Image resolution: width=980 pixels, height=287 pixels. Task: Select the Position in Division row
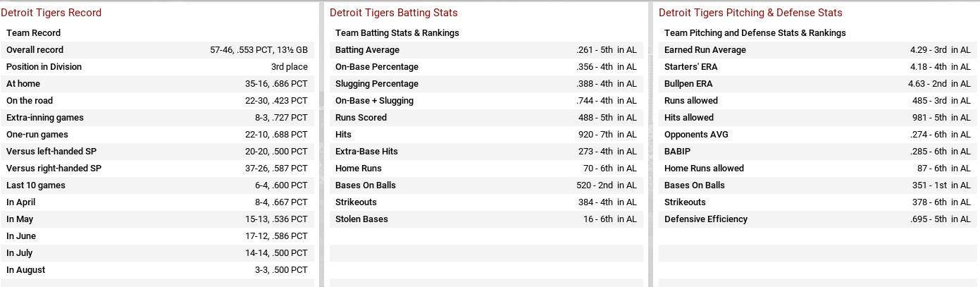[157, 67]
